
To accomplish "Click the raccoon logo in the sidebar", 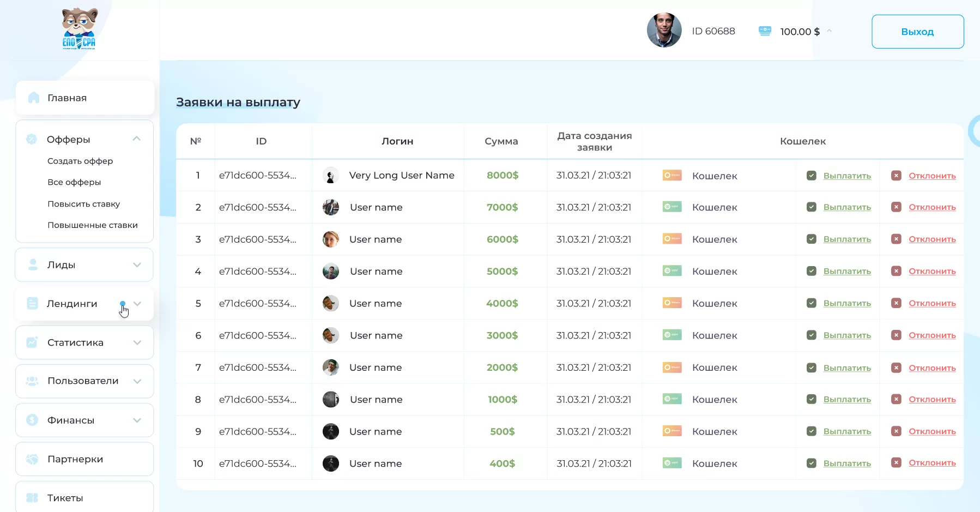I will click(x=80, y=29).
